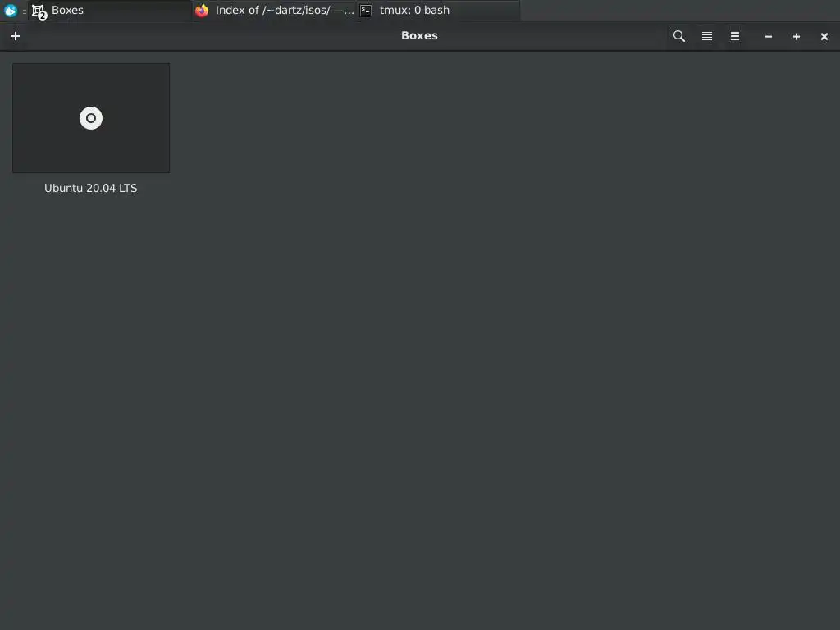840x630 pixels.
Task: Minimize the Boxes window
Action: pyautogui.click(x=768, y=36)
